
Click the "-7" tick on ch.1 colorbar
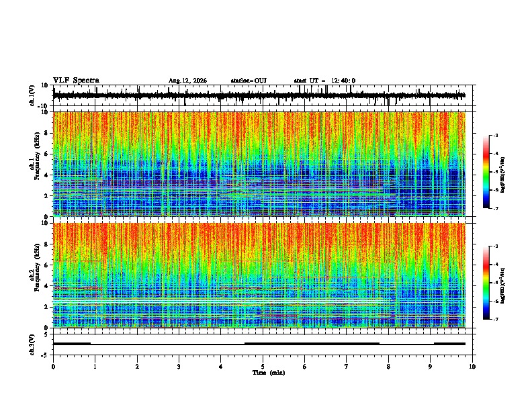[496, 208]
